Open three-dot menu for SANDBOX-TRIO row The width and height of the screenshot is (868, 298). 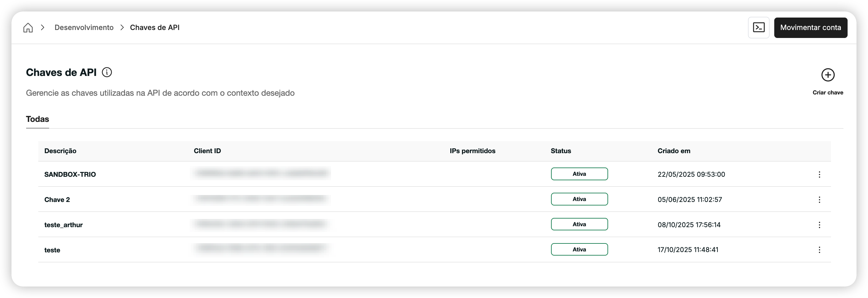coord(819,174)
